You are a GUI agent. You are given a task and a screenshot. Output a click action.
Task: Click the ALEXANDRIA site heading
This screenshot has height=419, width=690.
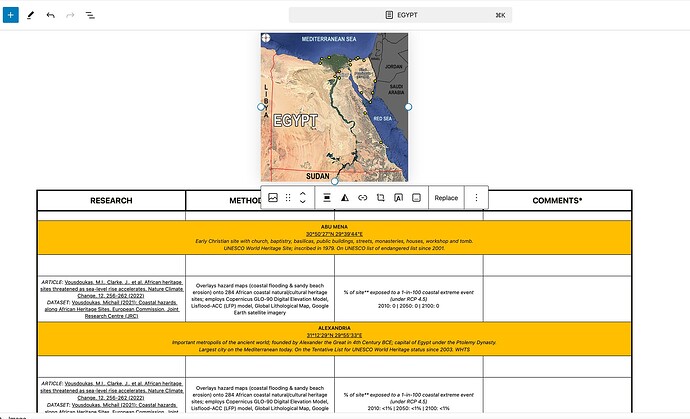(334, 328)
